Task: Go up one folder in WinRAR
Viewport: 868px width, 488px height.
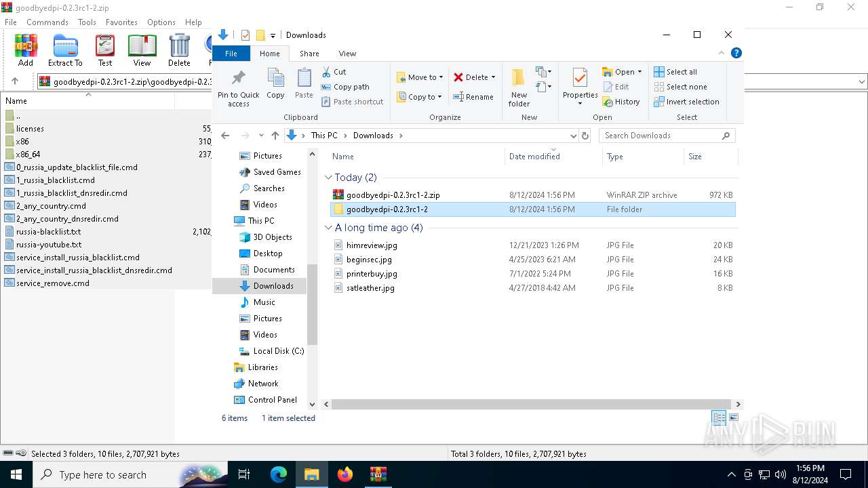Action: point(15,81)
